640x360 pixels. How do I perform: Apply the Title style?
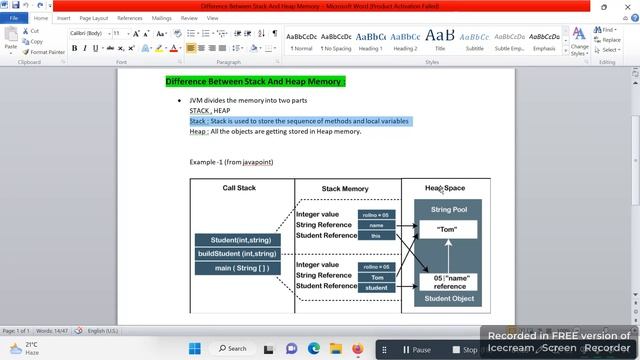(x=440, y=41)
